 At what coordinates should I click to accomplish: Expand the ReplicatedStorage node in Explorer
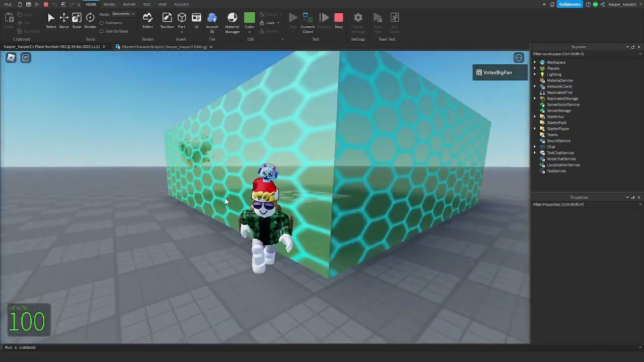click(x=535, y=99)
